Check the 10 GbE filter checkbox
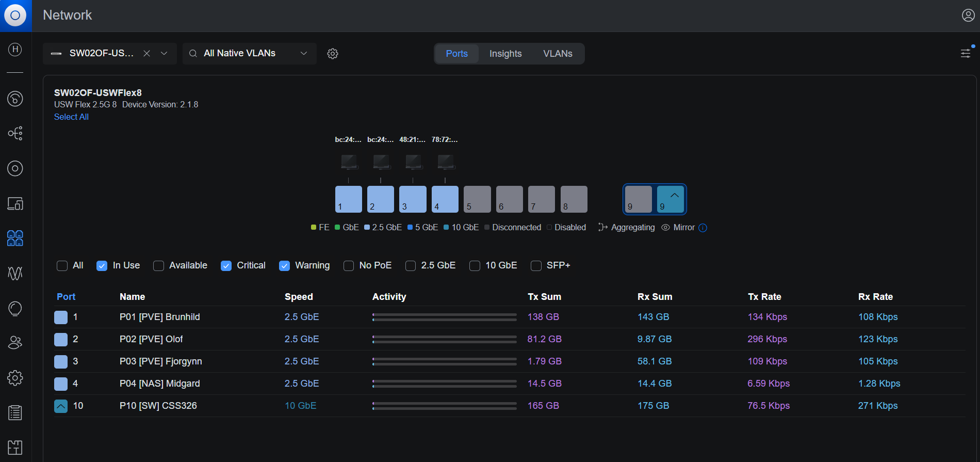 [475, 266]
